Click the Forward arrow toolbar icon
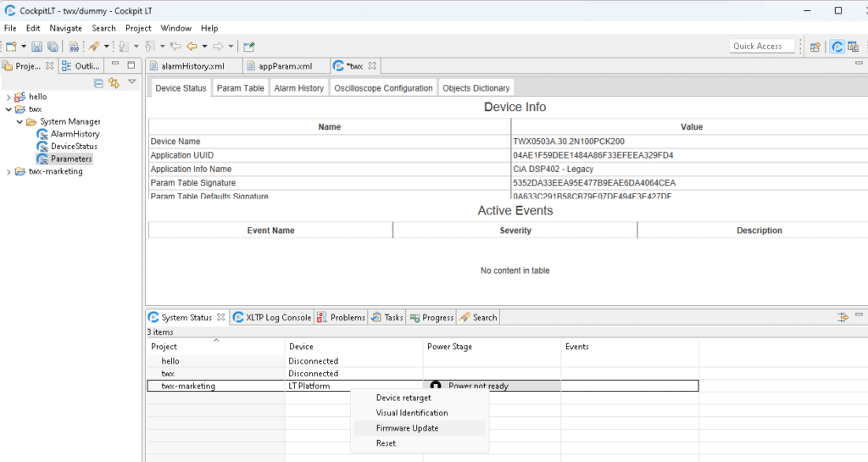The width and height of the screenshot is (868, 462). tap(218, 47)
